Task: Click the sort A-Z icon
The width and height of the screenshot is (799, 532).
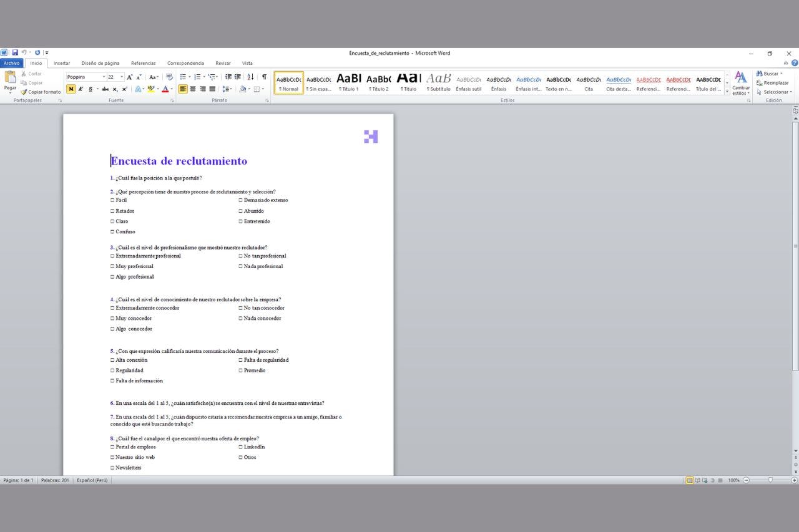Action: coord(250,77)
